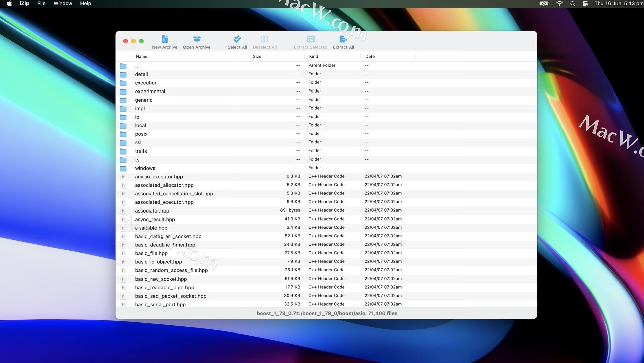Click the Extract Selected toolbar icon

point(311,39)
